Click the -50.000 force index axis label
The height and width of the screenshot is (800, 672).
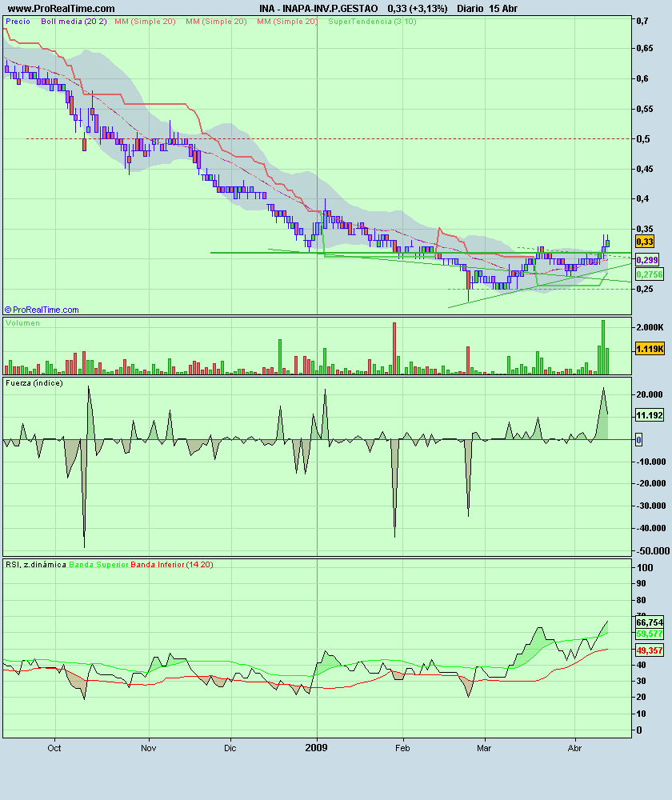pos(653,550)
